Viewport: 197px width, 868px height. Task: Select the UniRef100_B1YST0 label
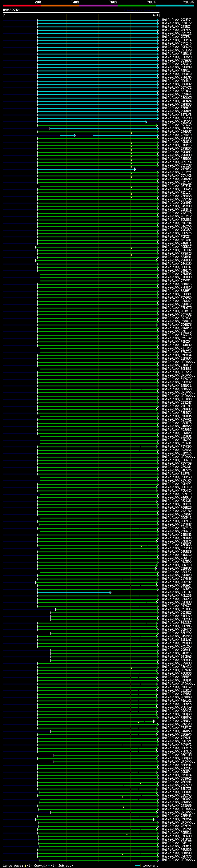point(176,379)
